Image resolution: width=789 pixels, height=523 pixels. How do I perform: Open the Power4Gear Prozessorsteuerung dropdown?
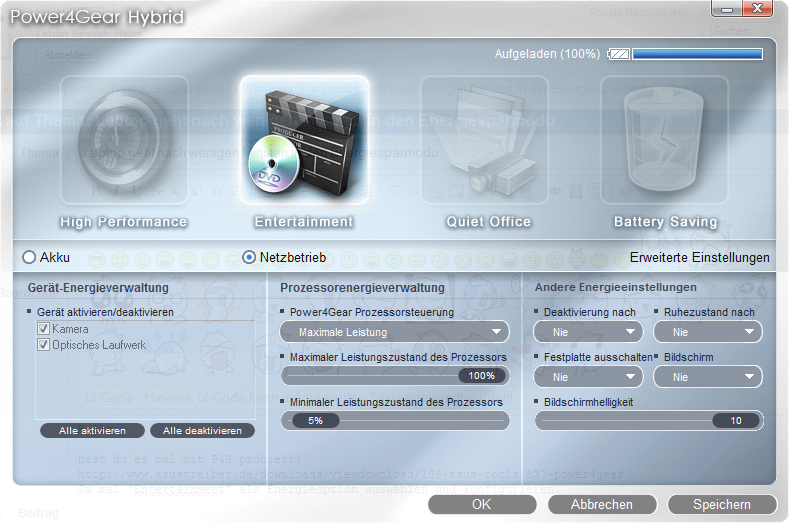click(x=394, y=332)
